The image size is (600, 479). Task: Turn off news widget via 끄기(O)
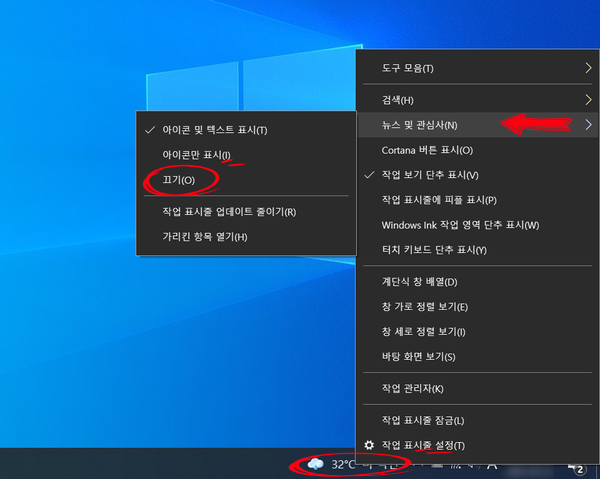[x=246, y=180]
